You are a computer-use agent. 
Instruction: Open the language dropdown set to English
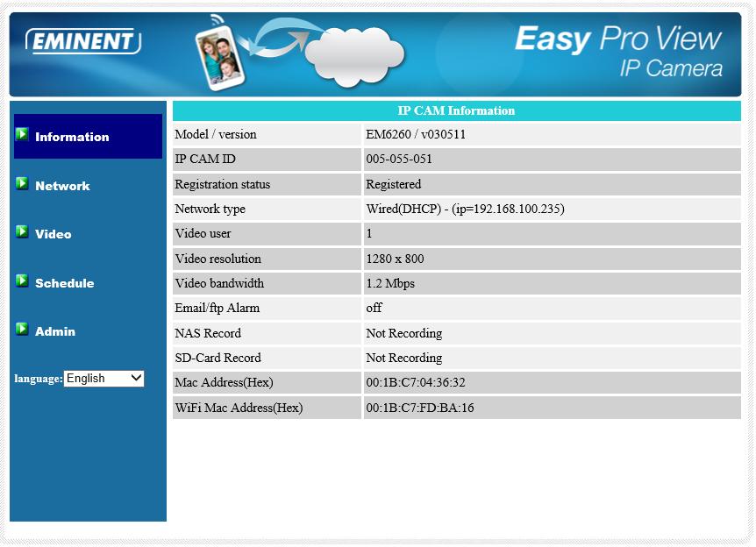tap(104, 379)
